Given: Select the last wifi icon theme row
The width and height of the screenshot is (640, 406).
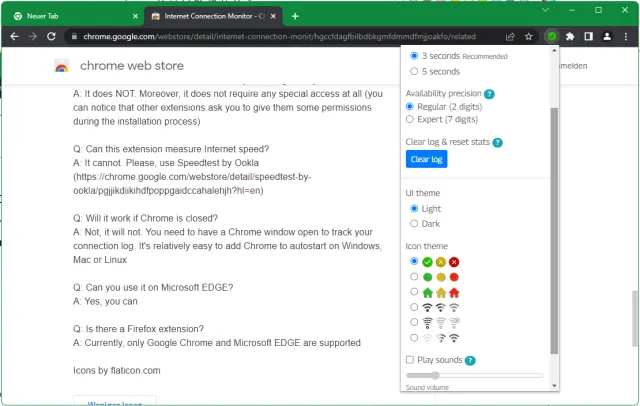Looking at the screenshot, I should coord(414,337).
